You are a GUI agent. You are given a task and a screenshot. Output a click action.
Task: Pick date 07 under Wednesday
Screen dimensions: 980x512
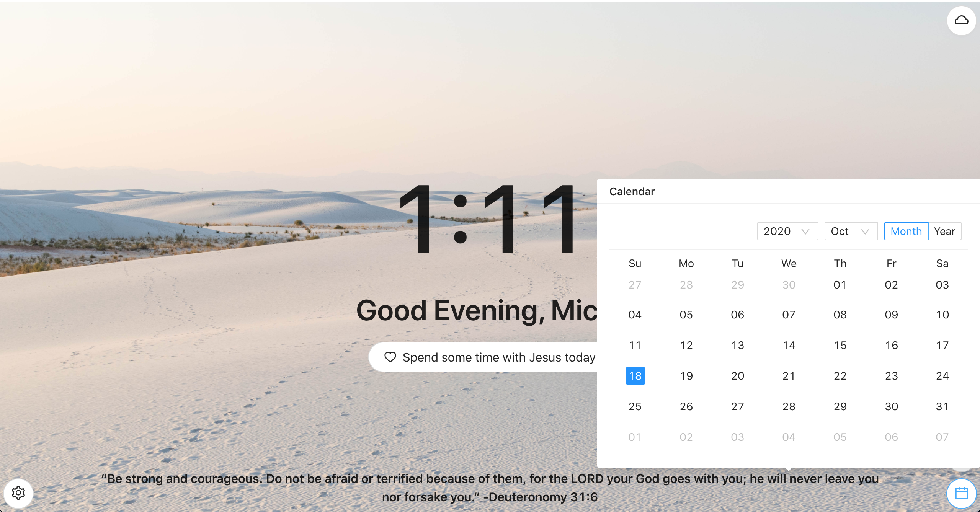click(x=789, y=315)
